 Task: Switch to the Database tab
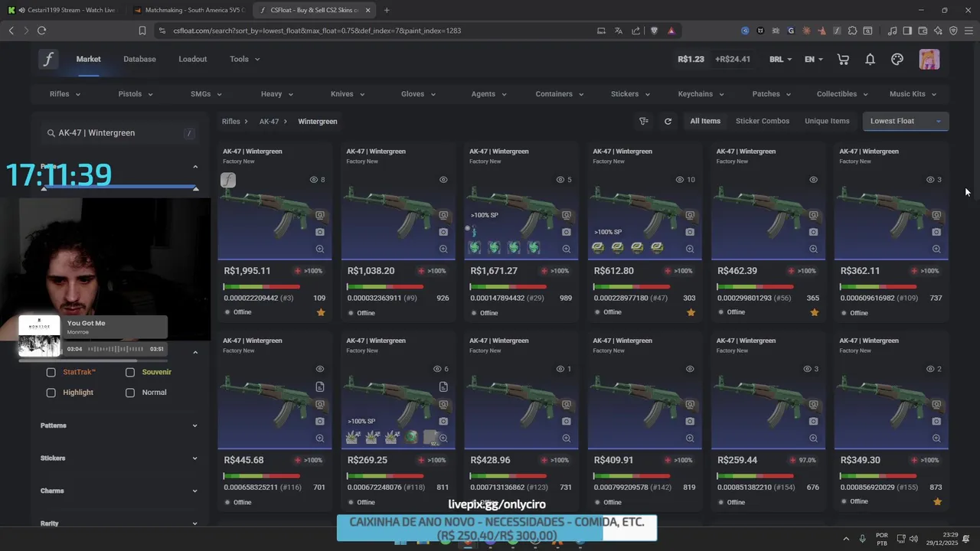tap(139, 59)
